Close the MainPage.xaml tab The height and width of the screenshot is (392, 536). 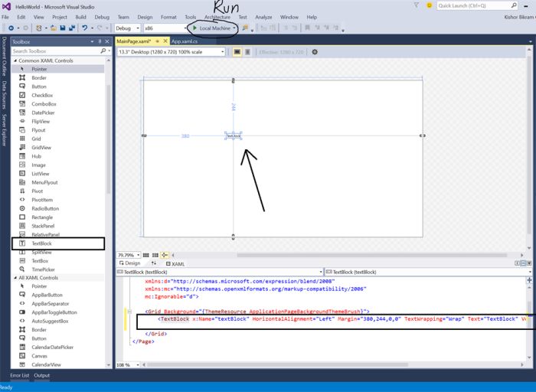coord(165,41)
